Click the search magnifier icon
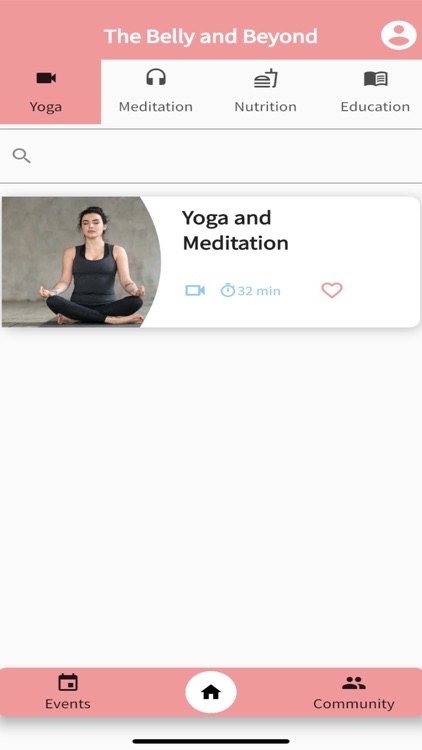The height and width of the screenshot is (750, 422). tap(22, 155)
